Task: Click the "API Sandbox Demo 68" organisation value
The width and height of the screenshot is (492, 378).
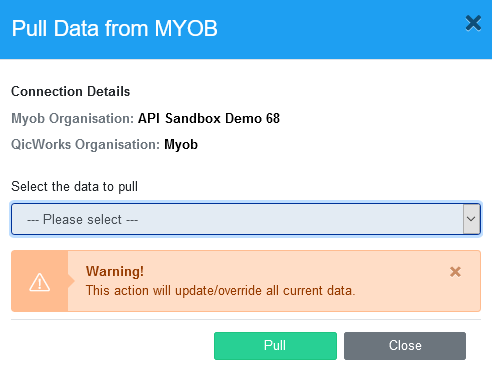Action: pyautogui.click(x=209, y=118)
